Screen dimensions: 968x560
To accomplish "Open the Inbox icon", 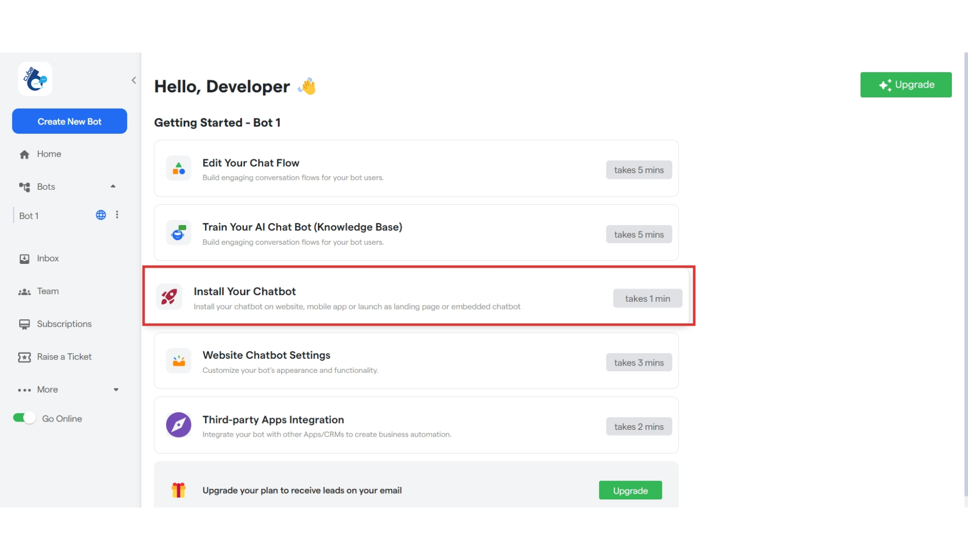I will [x=24, y=258].
